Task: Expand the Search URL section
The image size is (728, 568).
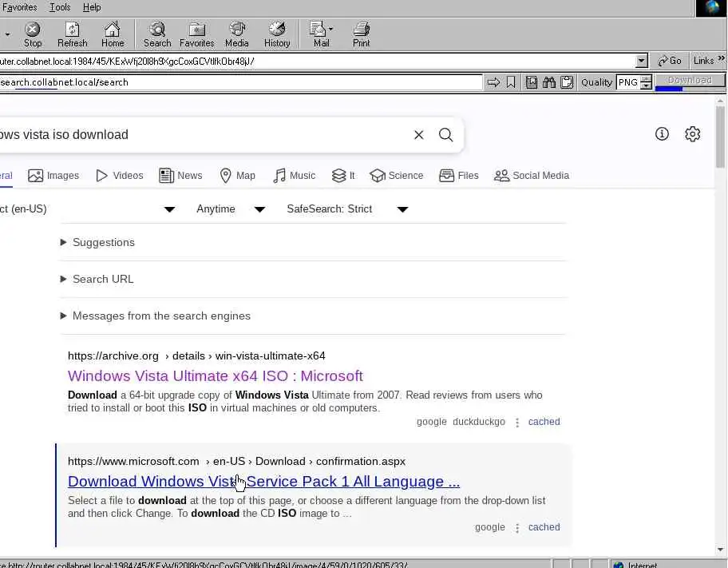Action: [97, 279]
